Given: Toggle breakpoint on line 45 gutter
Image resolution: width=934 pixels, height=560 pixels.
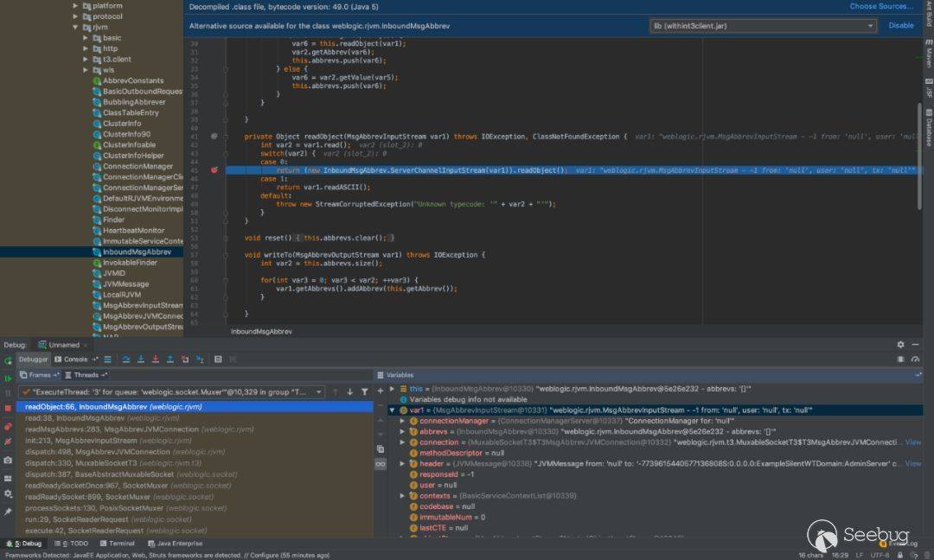Looking at the screenshot, I should [214, 170].
